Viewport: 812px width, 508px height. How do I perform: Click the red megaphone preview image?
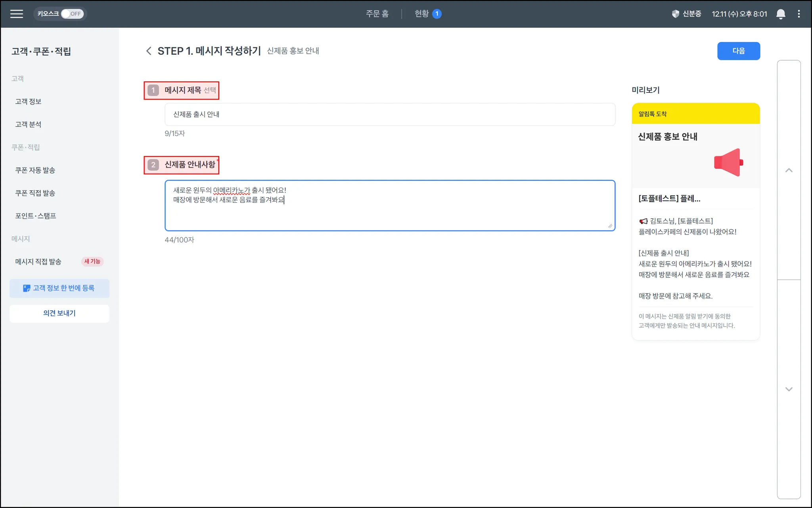point(728,162)
